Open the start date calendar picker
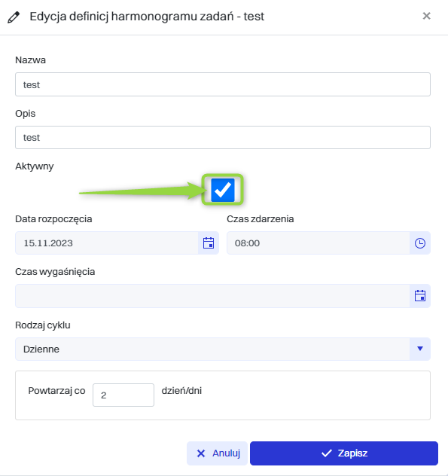448x476 pixels. coord(209,243)
